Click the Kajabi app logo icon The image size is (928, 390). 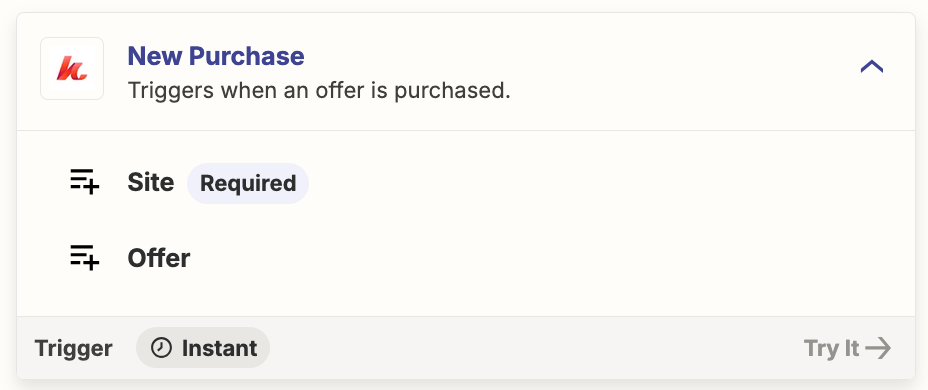(x=72, y=69)
